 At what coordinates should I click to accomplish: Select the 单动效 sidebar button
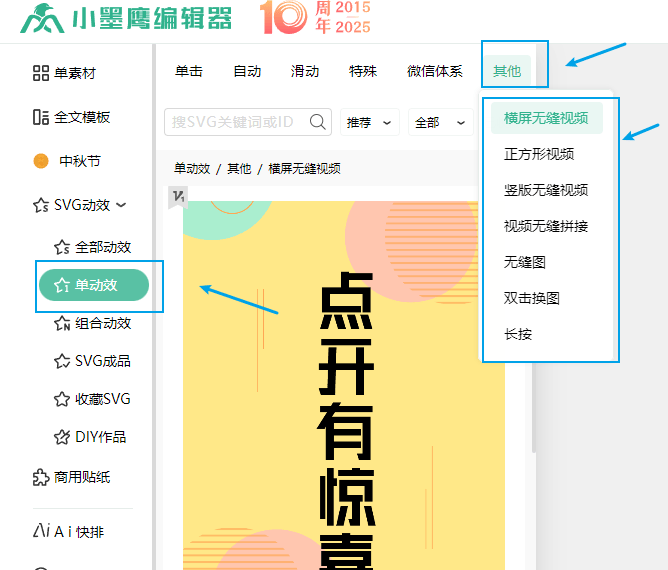tap(94, 285)
